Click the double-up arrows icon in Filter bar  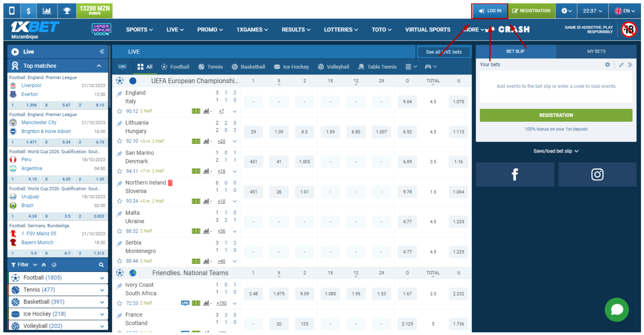(44, 265)
